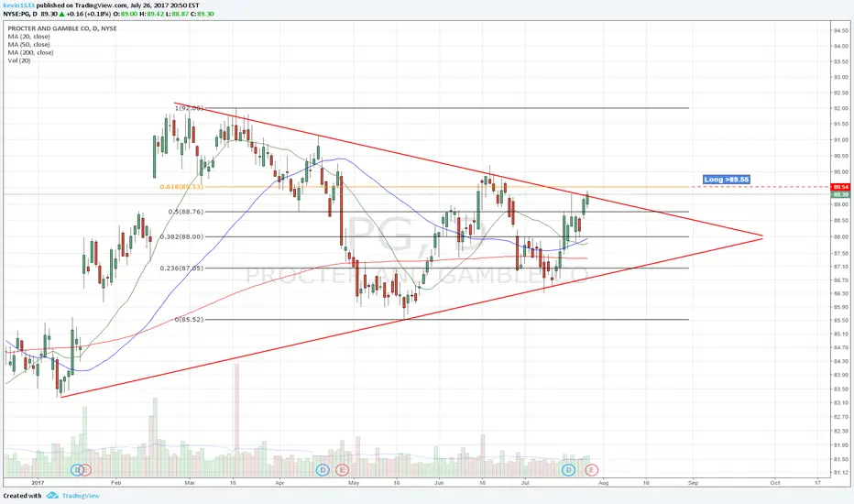Select the MA (20, close) indicator label
This screenshot has width=854, height=504.
(x=29, y=37)
